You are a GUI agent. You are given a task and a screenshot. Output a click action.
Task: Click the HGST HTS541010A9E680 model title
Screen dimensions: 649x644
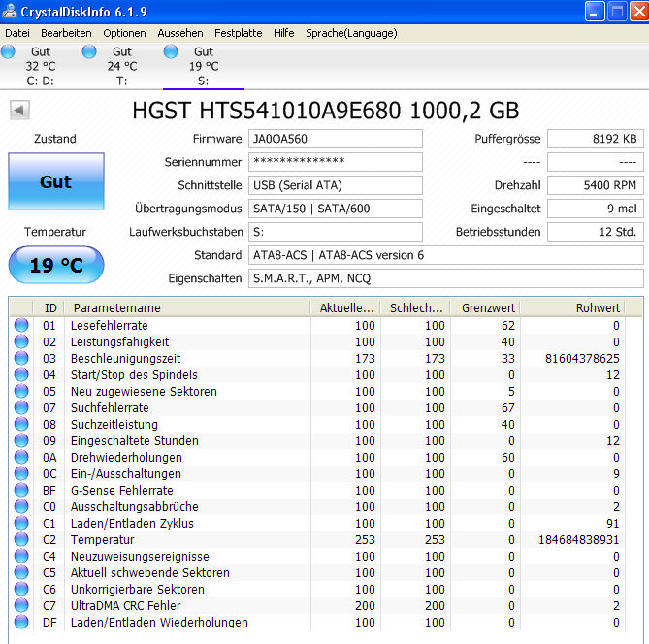(325, 111)
